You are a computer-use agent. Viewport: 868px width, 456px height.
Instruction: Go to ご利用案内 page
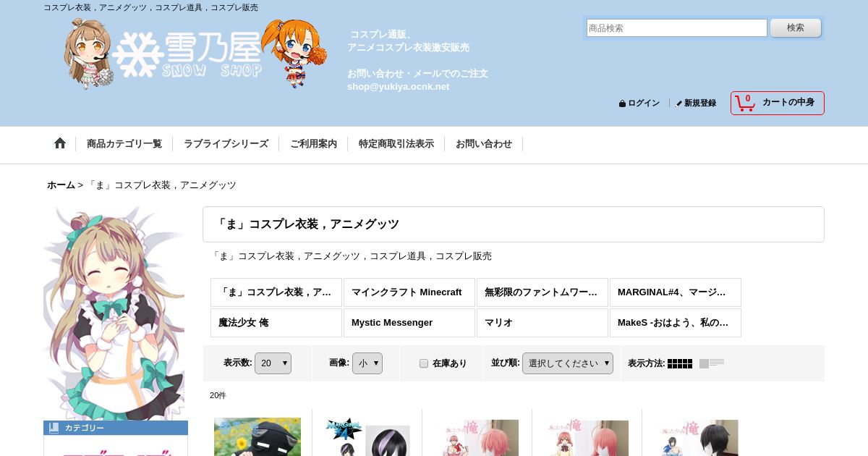[313, 144]
